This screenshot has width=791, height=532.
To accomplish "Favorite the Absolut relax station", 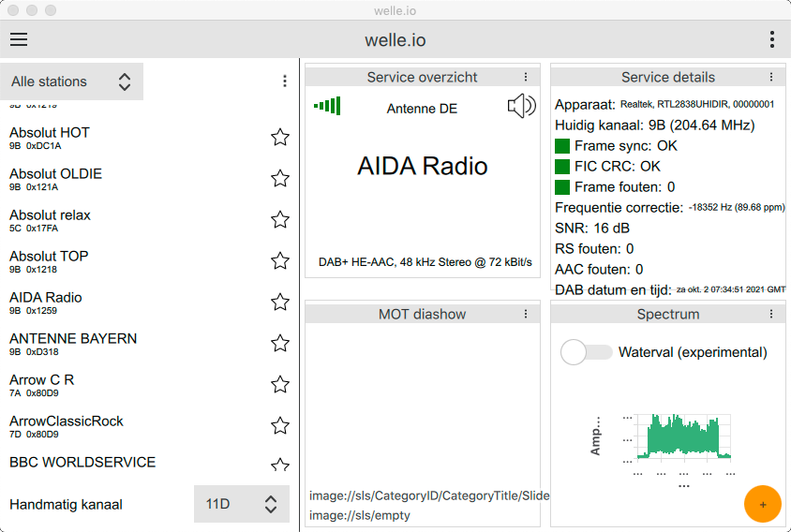I will [280, 220].
